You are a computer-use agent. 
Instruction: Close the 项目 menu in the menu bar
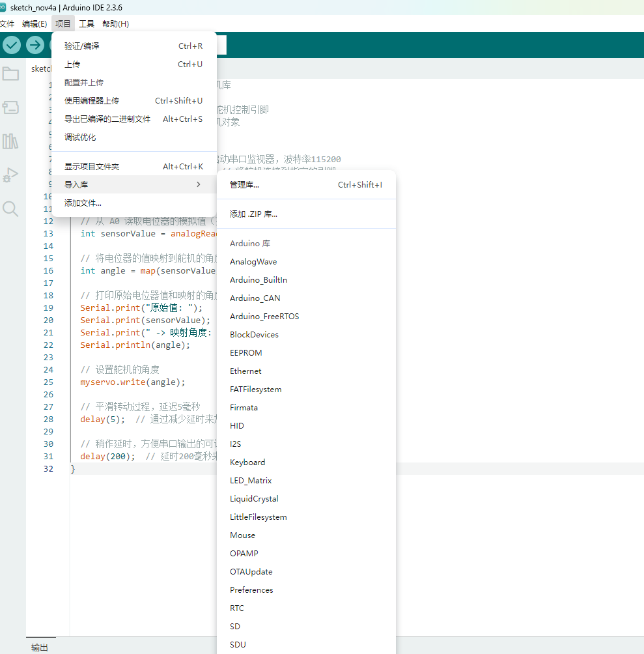(x=63, y=23)
